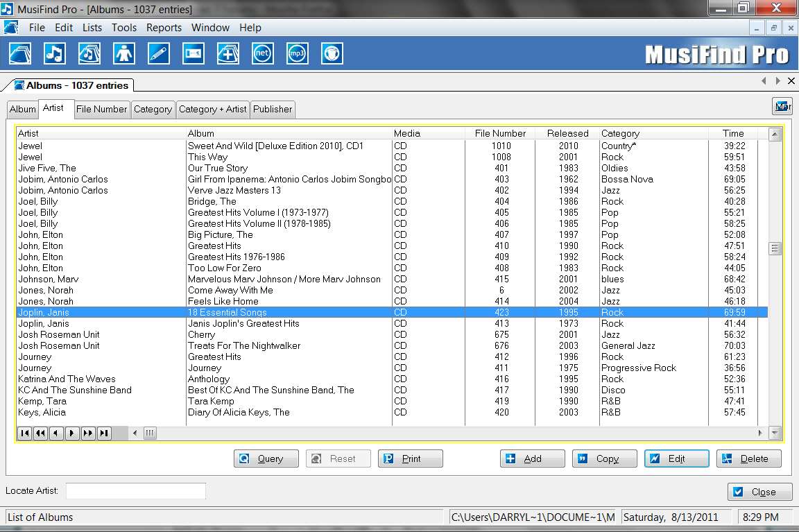The width and height of the screenshot is (799, 532).
Task: Click the Copy button
Action: click(x=604, y=458)
